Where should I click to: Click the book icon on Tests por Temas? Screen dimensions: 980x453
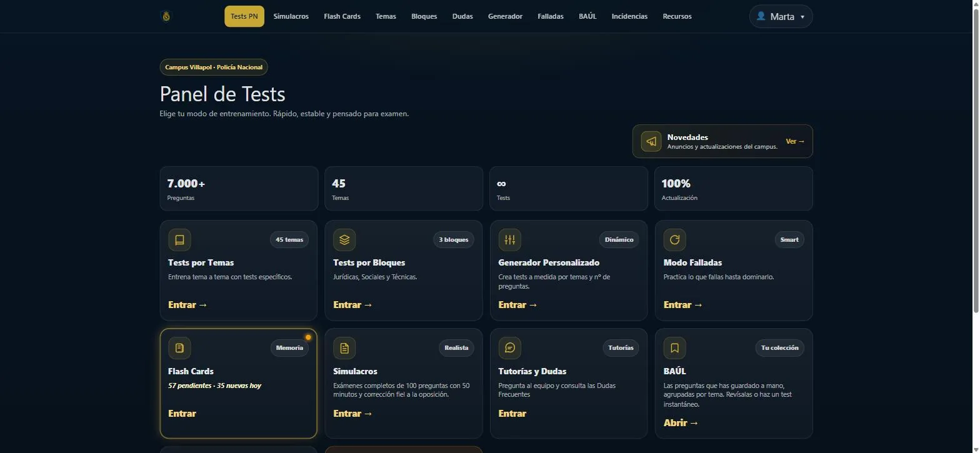[x=179, y=240]
